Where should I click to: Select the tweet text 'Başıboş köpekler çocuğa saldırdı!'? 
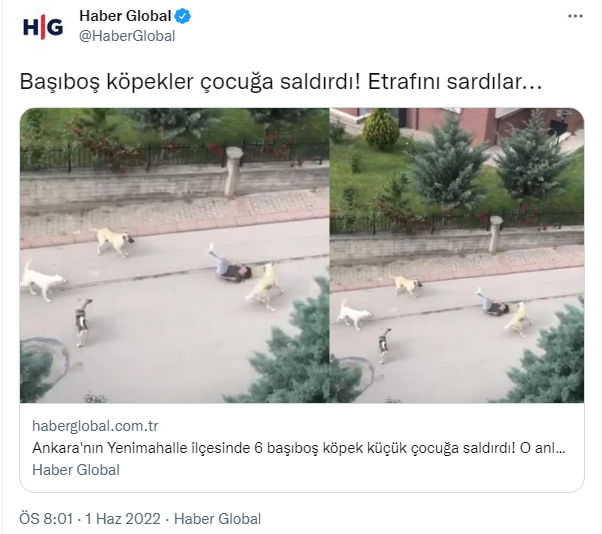pyautogui.click(x=190, y=81)
